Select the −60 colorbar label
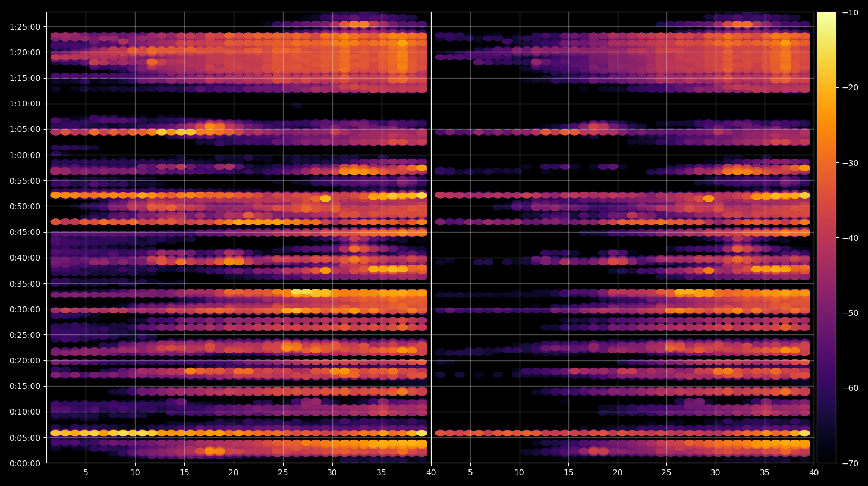The height and width of the screenshot is (486, 868). [x=850, y=388]
